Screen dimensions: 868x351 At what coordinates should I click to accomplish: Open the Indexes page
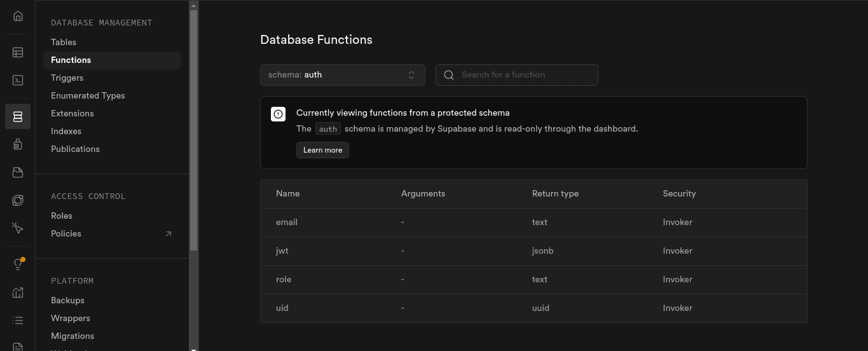point(66,131)
